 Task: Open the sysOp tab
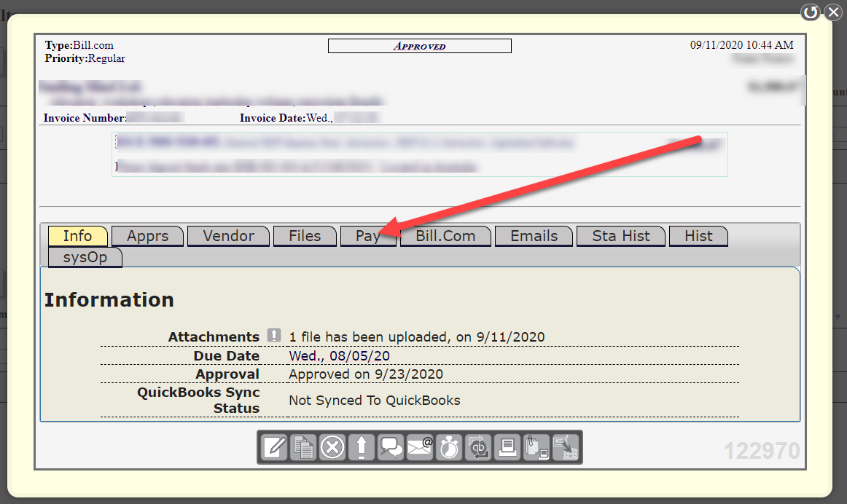[85, 258]
